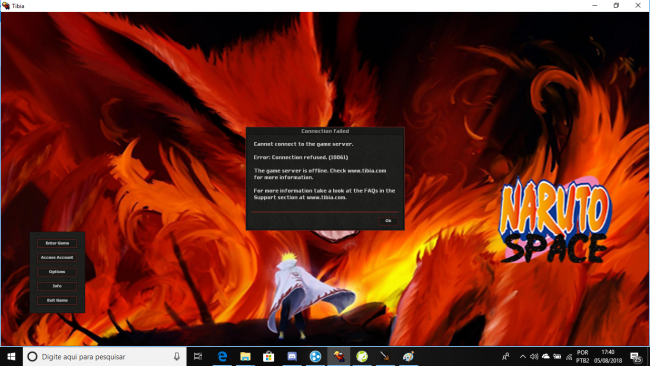Open Microsoft Edge from the taskbar
The image size is (650, 366).
pos(222,356)
